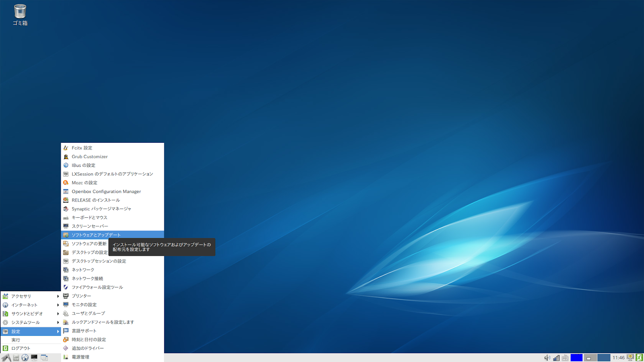Screen dimensions: 644x362
Task: Select 時刻と日付の設定 menu entry
Action: pos(89,339)
